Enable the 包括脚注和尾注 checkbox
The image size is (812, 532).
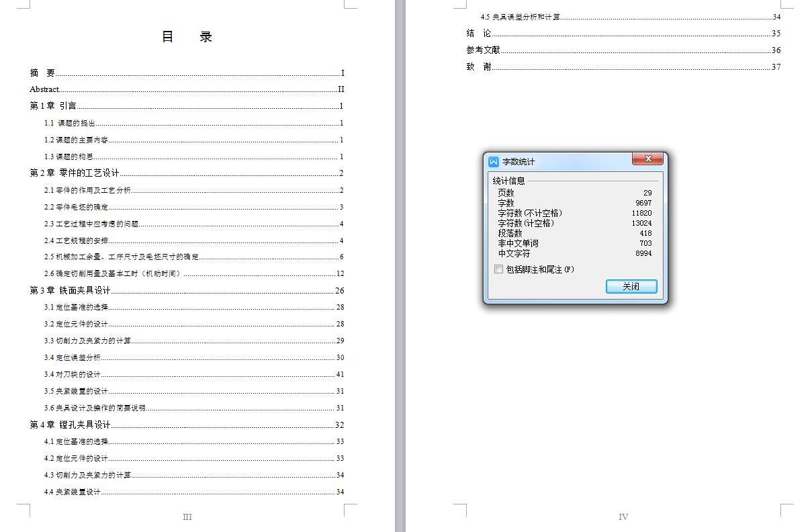[x=498, y=269]
